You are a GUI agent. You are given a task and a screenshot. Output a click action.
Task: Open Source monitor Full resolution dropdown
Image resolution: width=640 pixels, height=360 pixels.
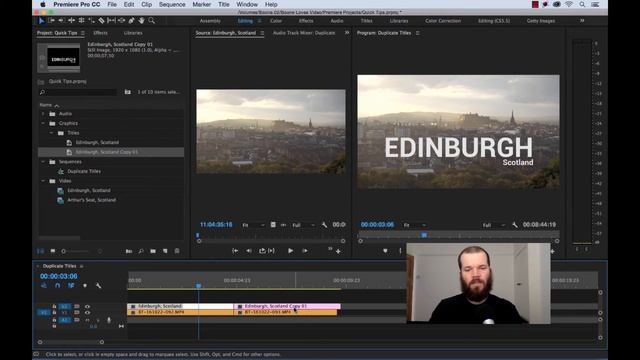(x=303, y=225)
